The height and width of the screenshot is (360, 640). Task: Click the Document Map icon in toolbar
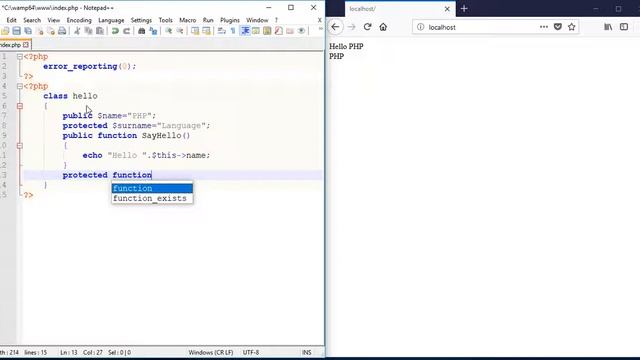(267, 31)
